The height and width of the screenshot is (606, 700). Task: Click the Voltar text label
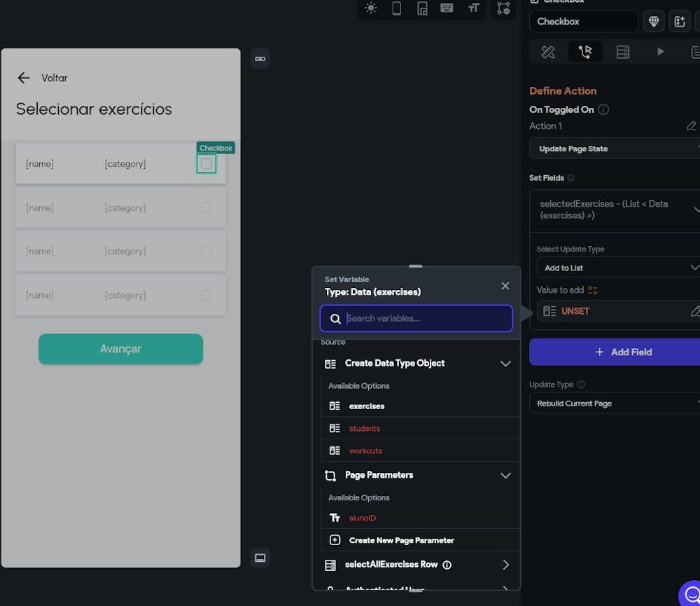55,78
